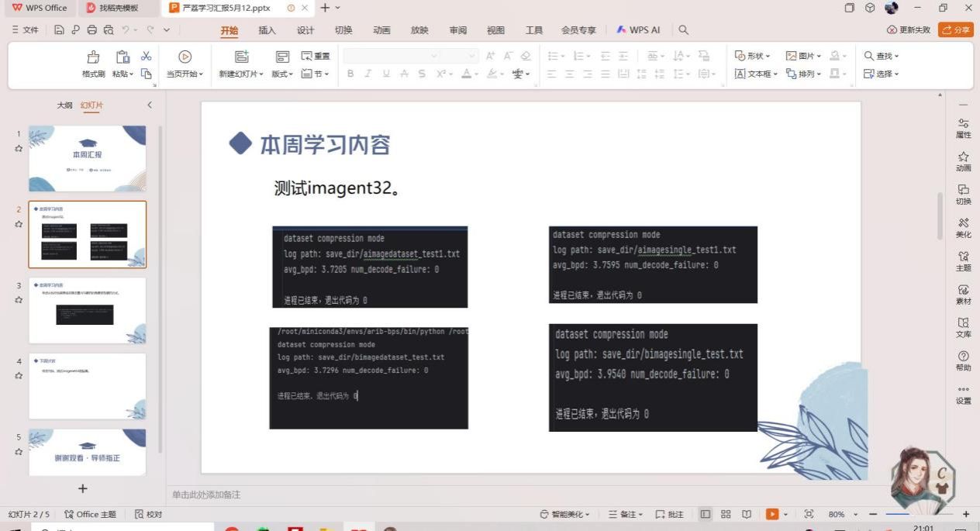Click the search magnifier icon in menu bar

pos(683,30)
